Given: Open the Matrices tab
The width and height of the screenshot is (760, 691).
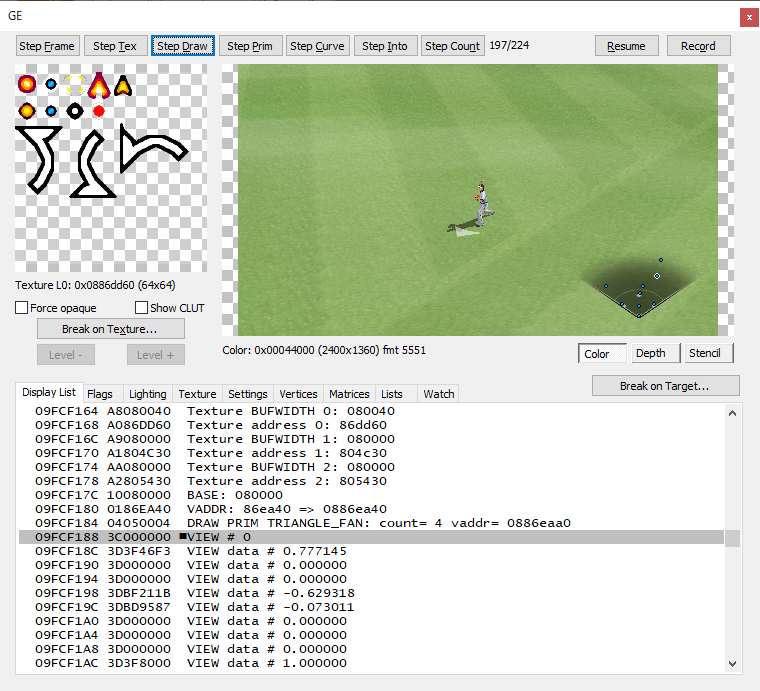Looking at the screenshot, I should pos(349,394).
